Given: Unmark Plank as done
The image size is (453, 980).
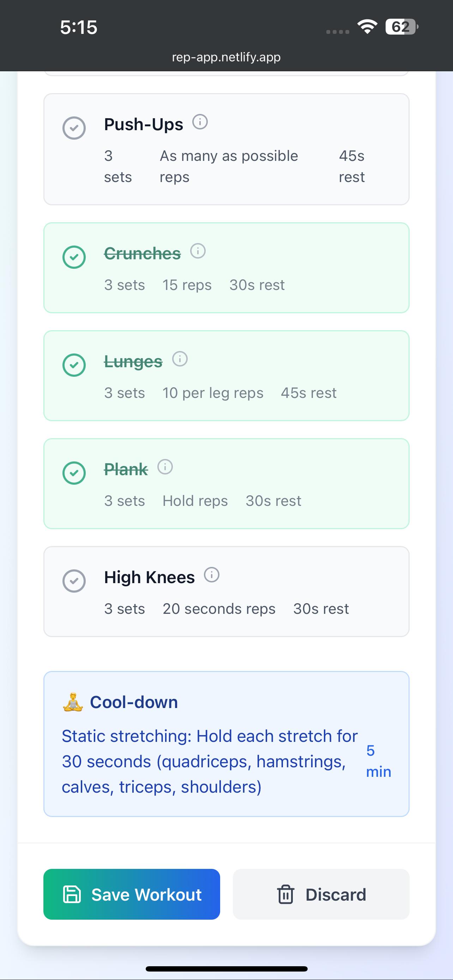Looking at the screenshot, I should [x=74, y=473].
